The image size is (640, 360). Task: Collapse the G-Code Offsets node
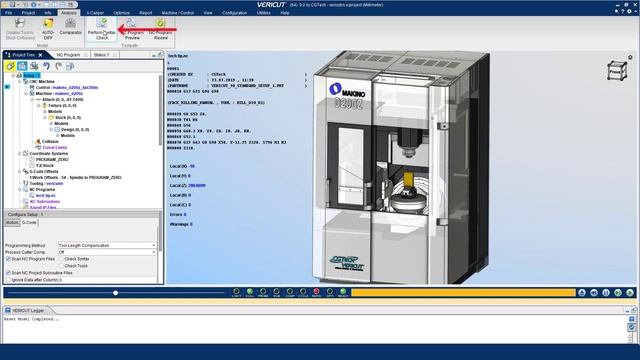tap(20, 171)
